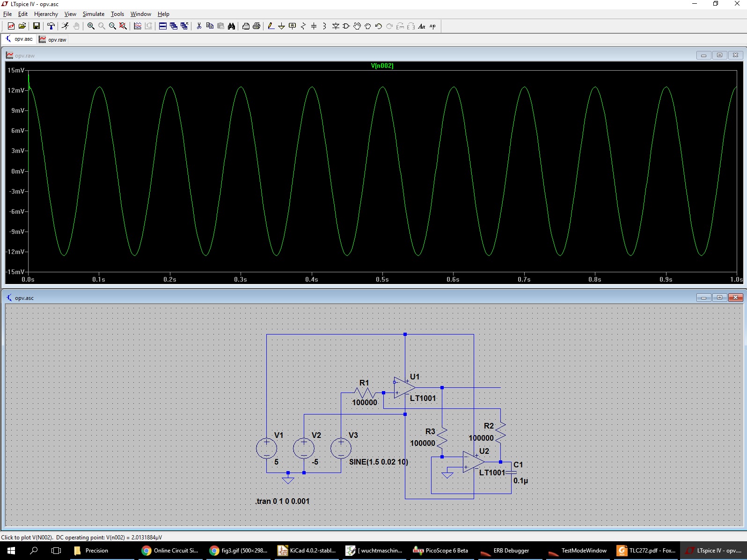The image size is (747, 560).
Task: Click the Print printer icon
Action: [256, 26]
